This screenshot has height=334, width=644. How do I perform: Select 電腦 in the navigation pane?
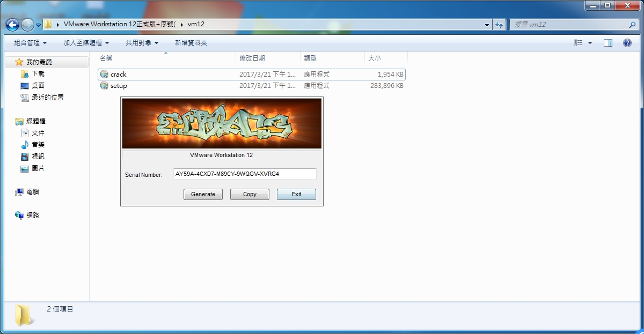click(33, 192)
